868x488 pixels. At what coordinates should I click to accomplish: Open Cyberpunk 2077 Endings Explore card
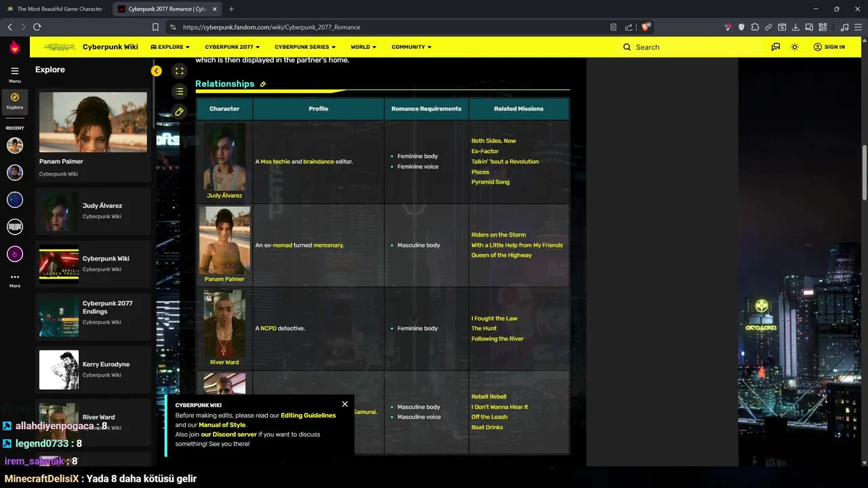[x=94, y=317]
